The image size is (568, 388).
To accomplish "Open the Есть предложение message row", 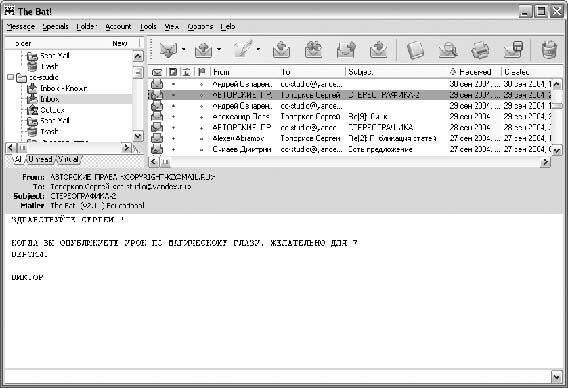I will pos(351,149).
